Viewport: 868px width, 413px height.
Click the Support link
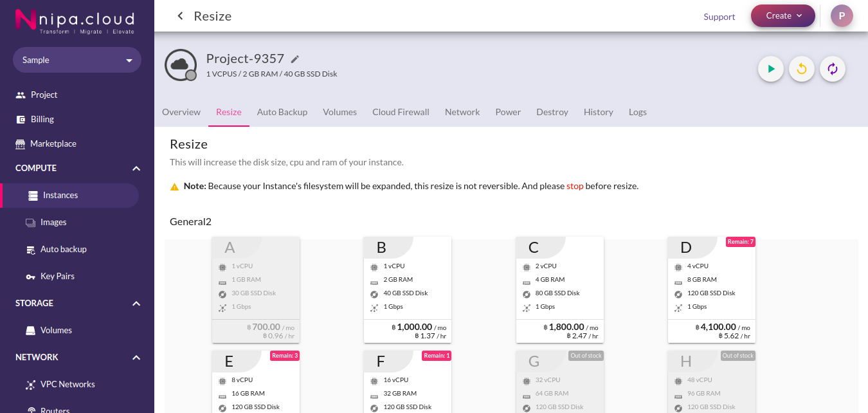pyautogui.click(x=719, y=17)
